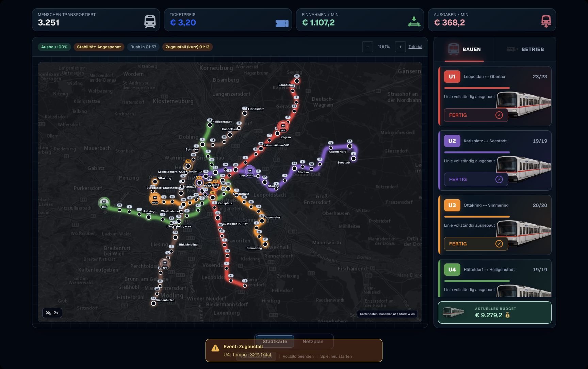Click the U1 station count 23/23

click(540, 77)
